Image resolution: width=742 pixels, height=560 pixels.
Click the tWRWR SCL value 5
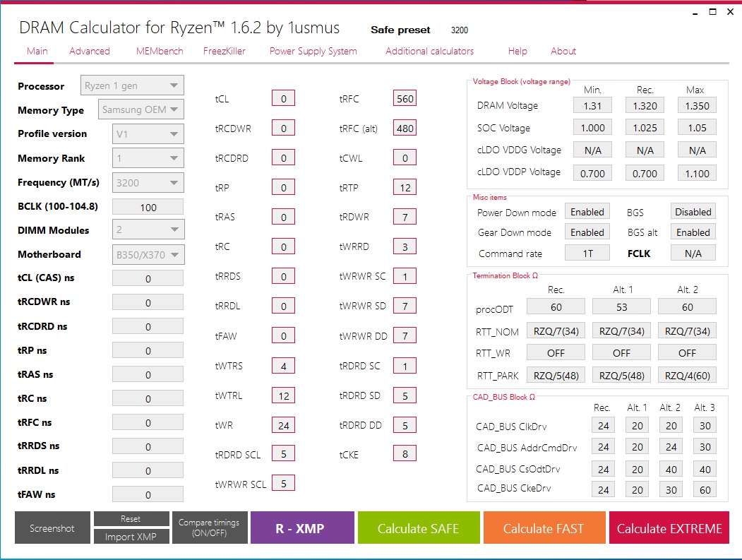(283, 483)
